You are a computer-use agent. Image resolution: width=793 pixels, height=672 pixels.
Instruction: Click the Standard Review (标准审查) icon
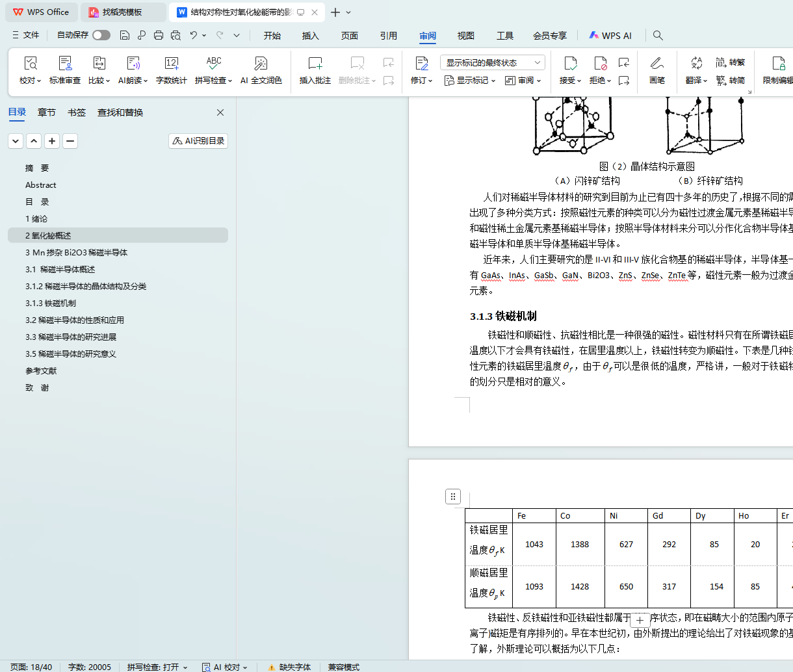pos(65,64)
